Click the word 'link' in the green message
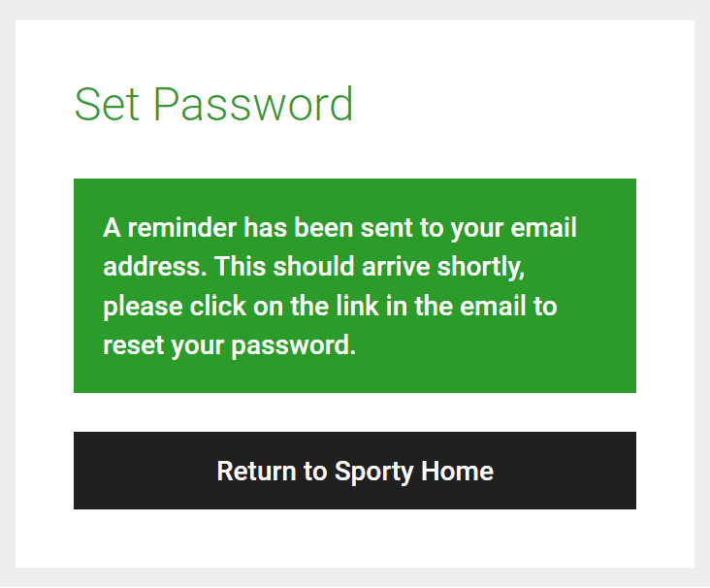The width and height of the screenshot is (710, 588). [x=357, y=306]
